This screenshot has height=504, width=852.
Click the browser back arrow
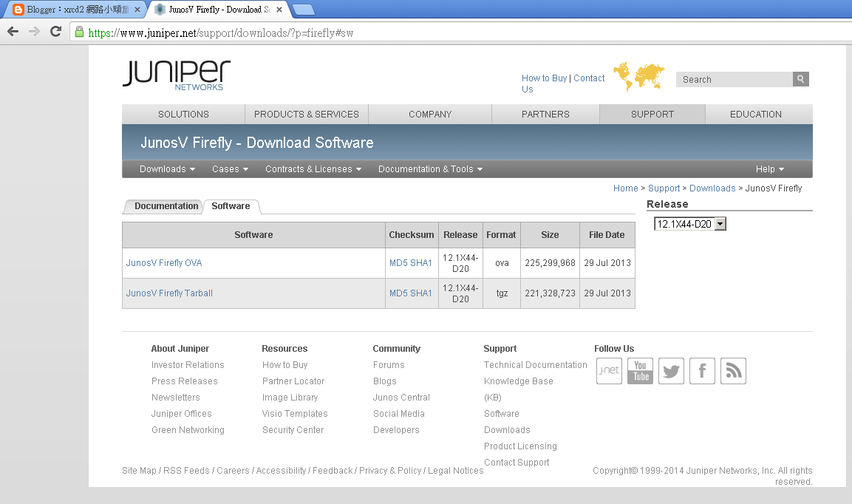point(13,32)
